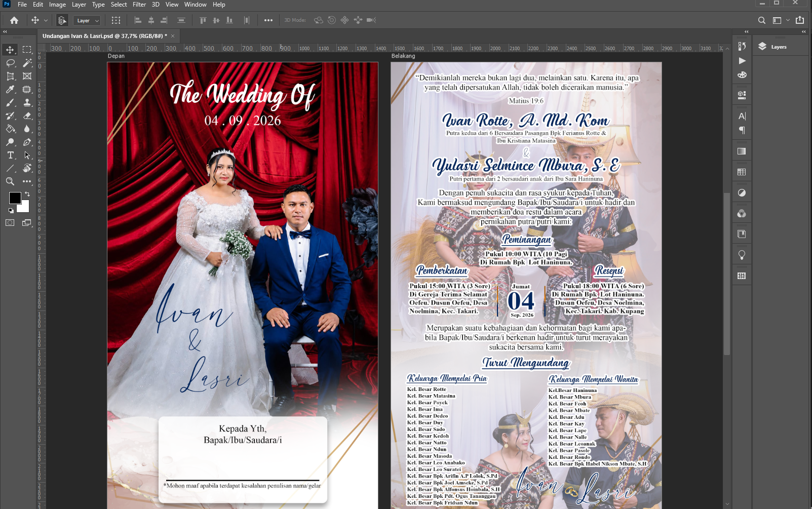This screenshot has width=812, height=509.
Task: Swap foreground and background colors
Action: tap(27, 194)
